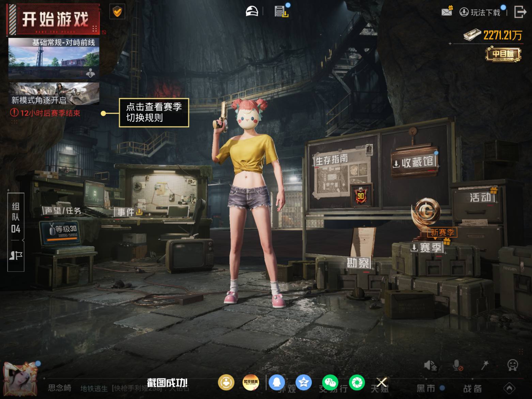Share screenshot to QQ penguin icon
Screen dimensions: 532x399
[x=277, y=383]
